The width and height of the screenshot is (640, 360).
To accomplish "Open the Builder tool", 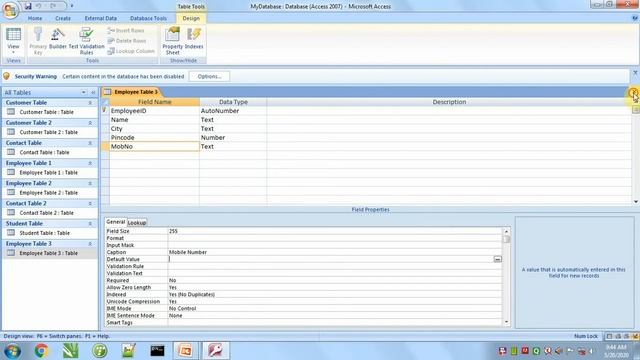I will pos(58,39).
